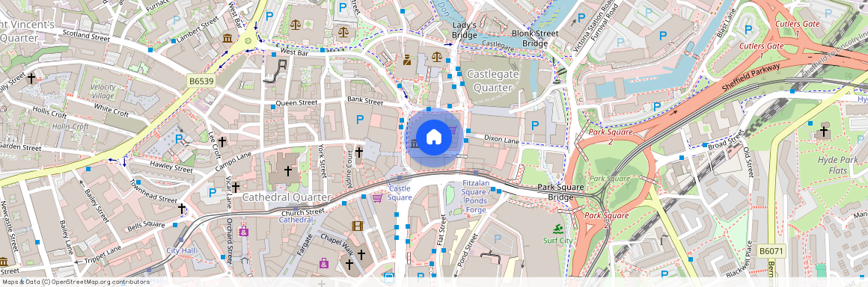Screen dimensions: 868x287
Task: Click the church cross near Solly Street
Action: pos(31,78)
